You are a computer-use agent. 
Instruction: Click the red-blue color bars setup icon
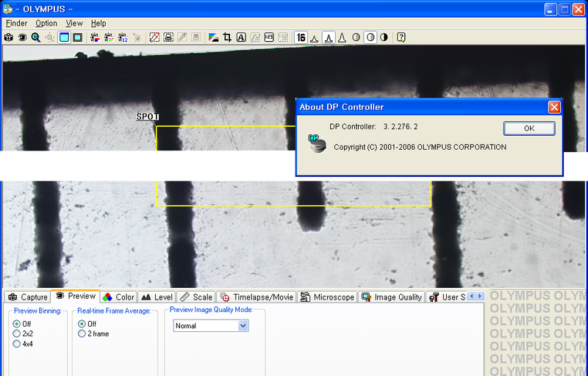coord(96,37)
